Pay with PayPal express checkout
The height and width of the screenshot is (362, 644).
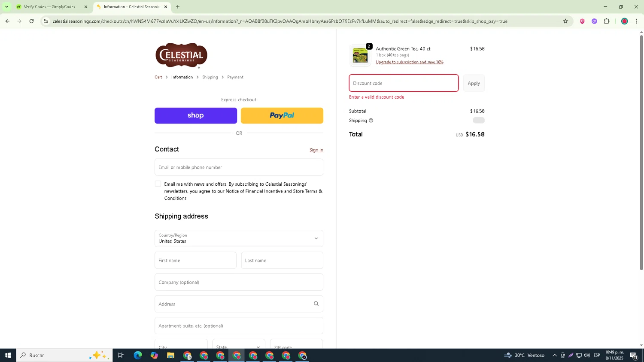coord(282,116)
